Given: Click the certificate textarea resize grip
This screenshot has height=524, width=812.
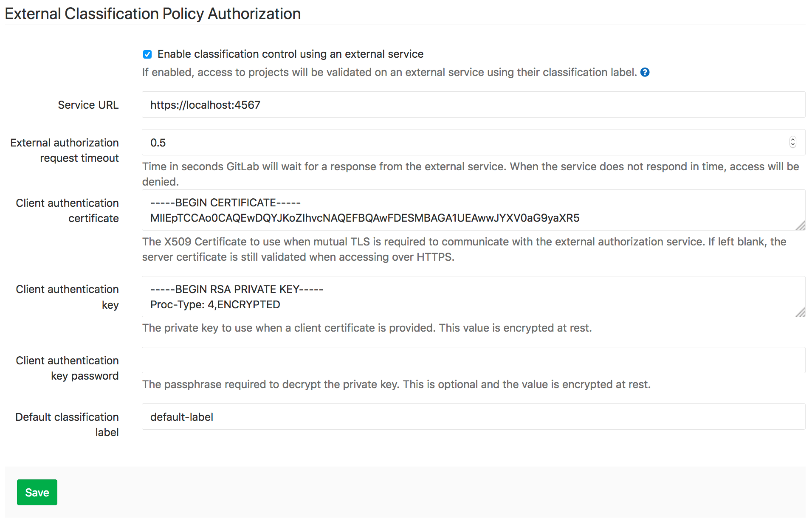Looking at the screenshot, I should (x=802, y=225).
